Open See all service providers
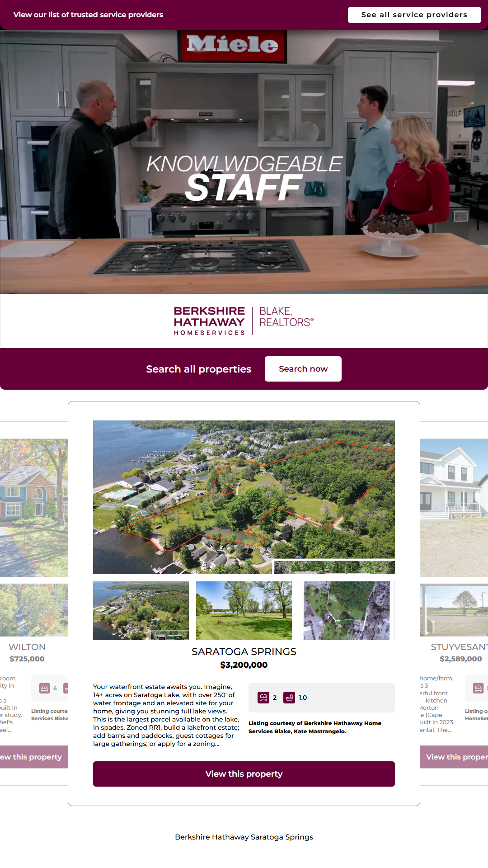The width and height of the screenshot is (488, 868). tap(414, 14)
